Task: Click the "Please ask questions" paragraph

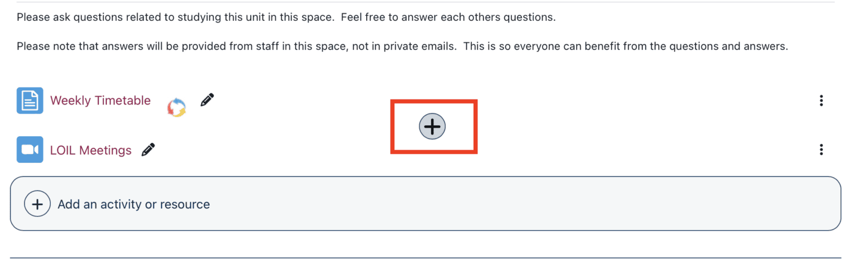Action: click(170, 17)
